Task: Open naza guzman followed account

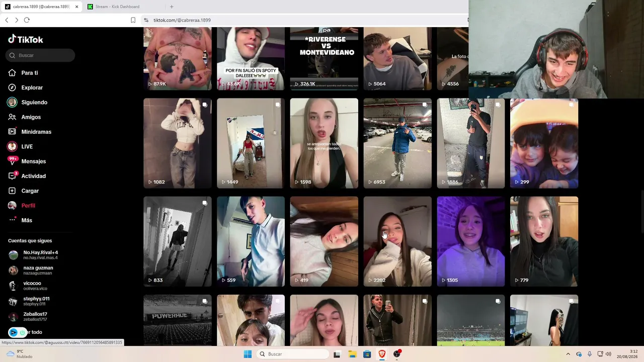Action: tap(31, 270)
